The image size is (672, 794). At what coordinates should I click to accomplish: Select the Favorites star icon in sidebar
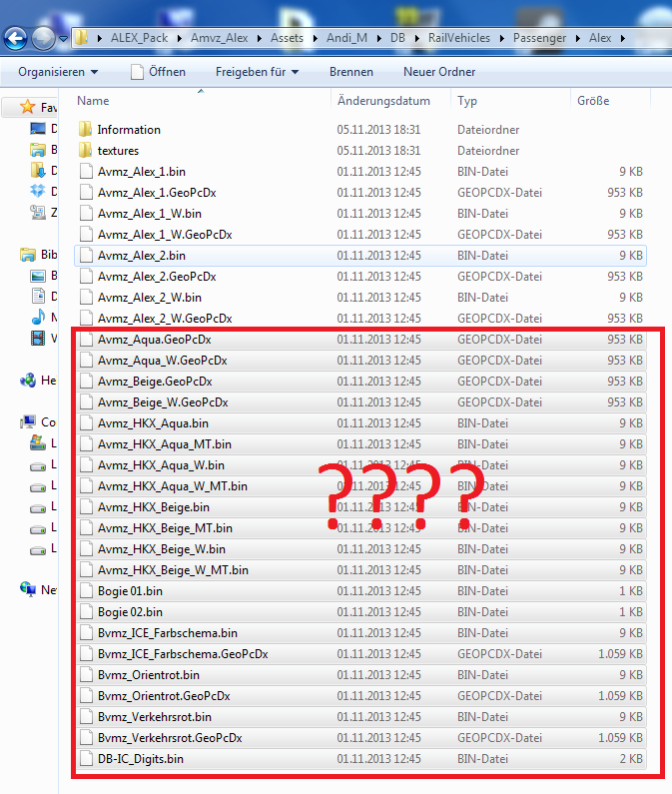click(x=27, y=107)
